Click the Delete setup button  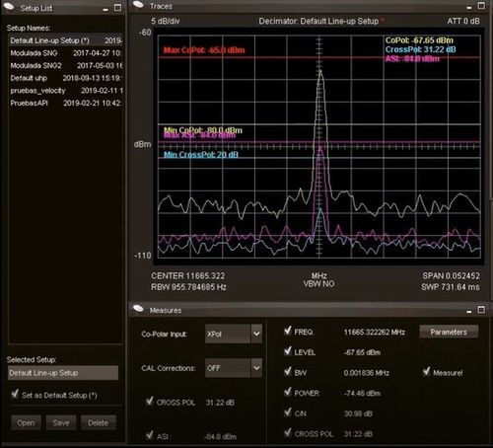[x=99, y=422]
